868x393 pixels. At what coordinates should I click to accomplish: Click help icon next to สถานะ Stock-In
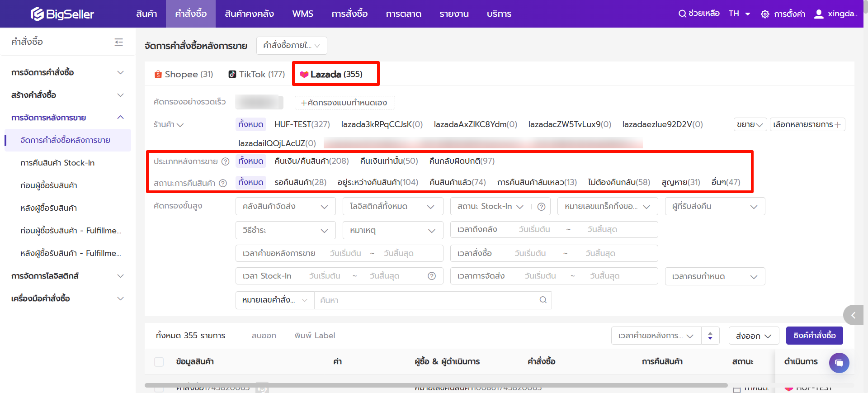click(541, 207)
